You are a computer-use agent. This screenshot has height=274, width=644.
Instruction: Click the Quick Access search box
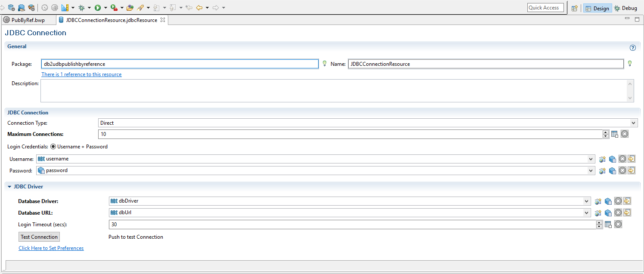pos(545,8)
